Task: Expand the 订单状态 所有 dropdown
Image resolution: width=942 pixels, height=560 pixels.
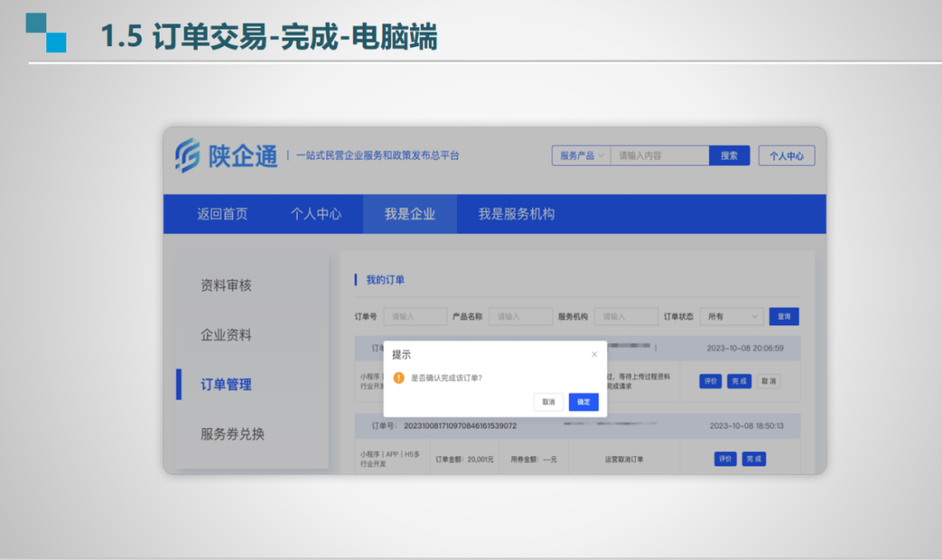Action: click(x=731, y=317)
